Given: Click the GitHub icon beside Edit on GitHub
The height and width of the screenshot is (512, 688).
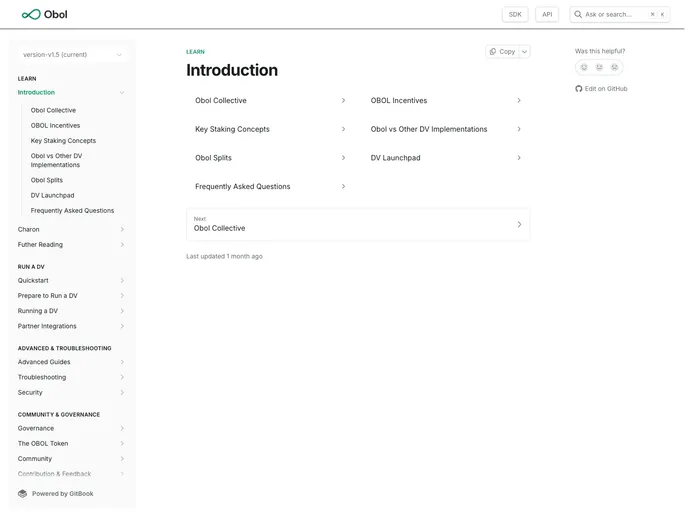Looking at the screenshot, I should coord(578,89).
